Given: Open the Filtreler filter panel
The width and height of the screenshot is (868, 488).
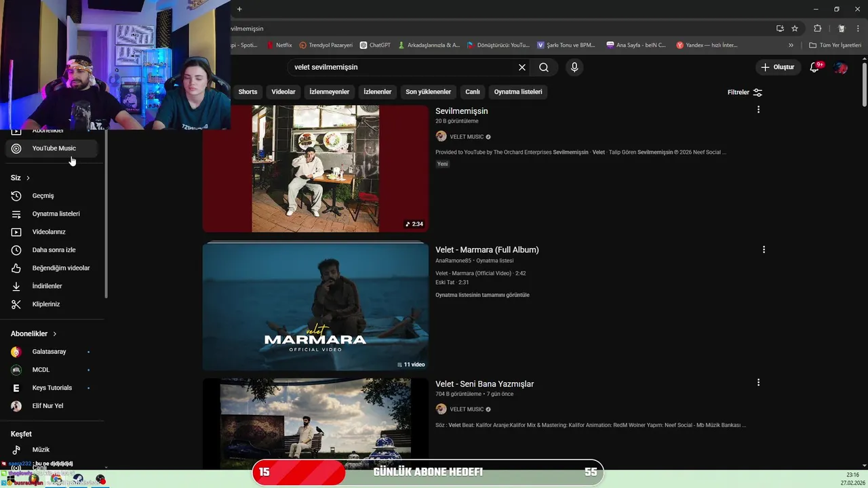Looking at the screenshot, I should click(745, 92).
